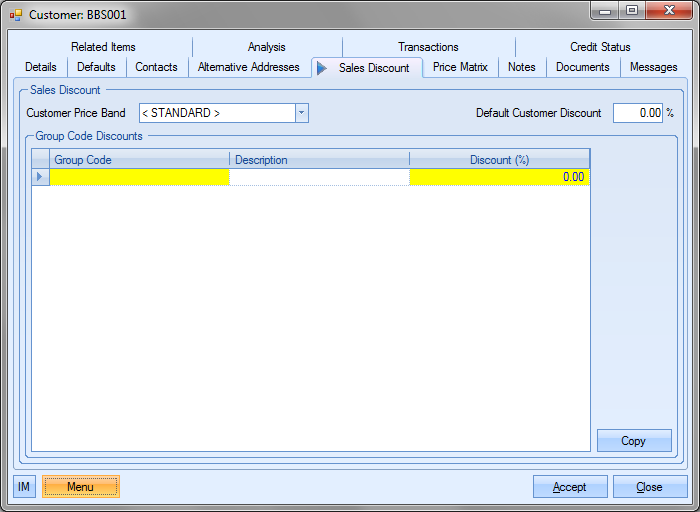View the Contacts tab
Screen dimensions: 700x512
pos(156,67)
